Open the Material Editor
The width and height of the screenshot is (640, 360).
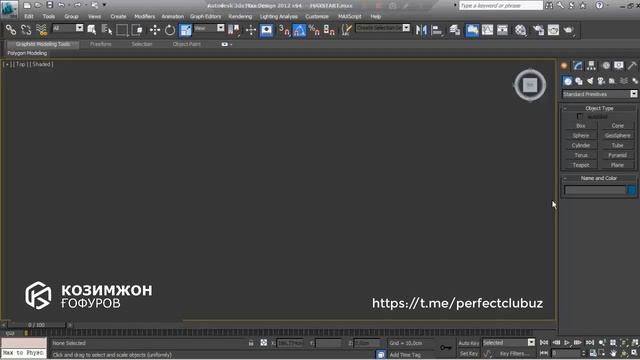tap(520, 30)
